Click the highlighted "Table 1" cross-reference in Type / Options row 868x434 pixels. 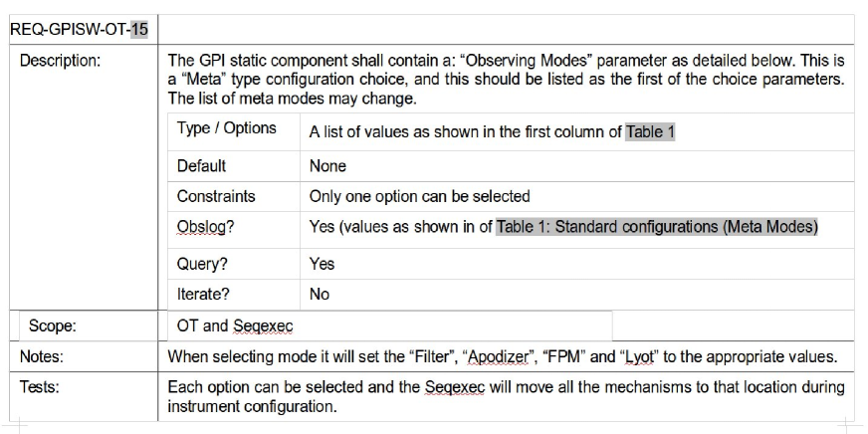coord(650,131)
